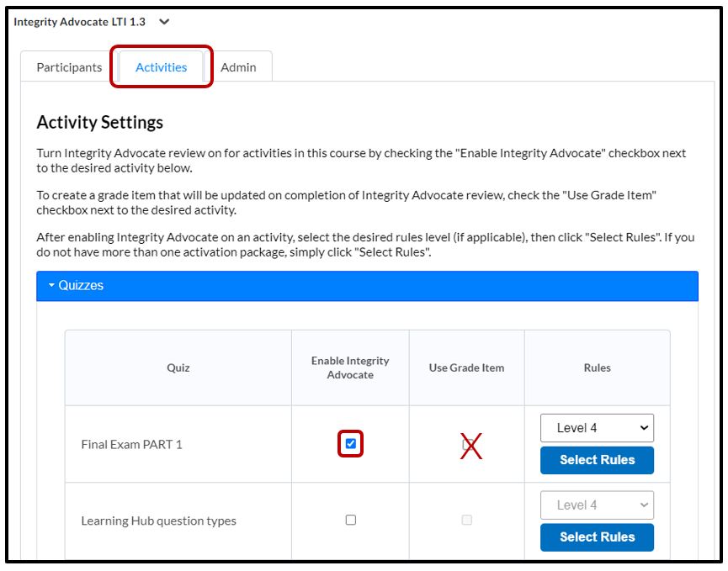
Task: Enable Integrity Advocate for Learning Hub question types
Action: 351,521
